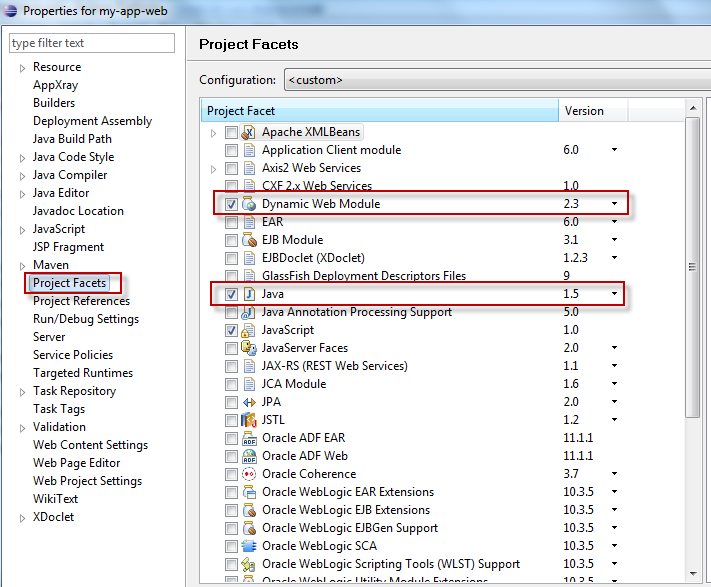The height and width of the screenshot is (587, 711).
Task: Expand the Axis2 Web Services node
Action: point(213,169)
